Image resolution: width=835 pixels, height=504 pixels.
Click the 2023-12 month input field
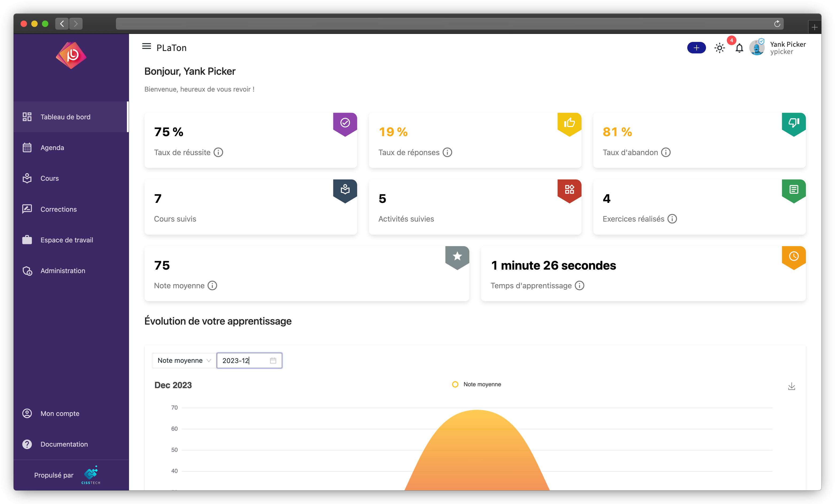pyautogui.click(x=249, y=360)
